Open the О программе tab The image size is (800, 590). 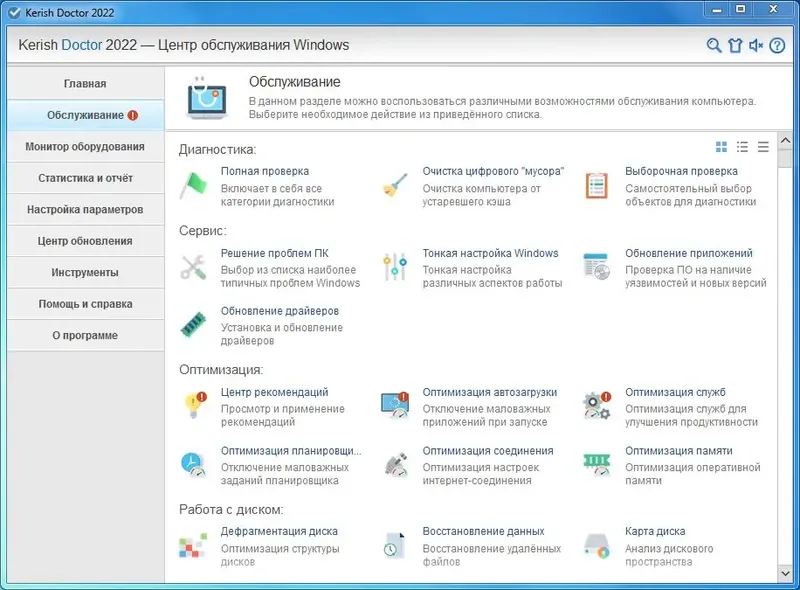point(85,335)
